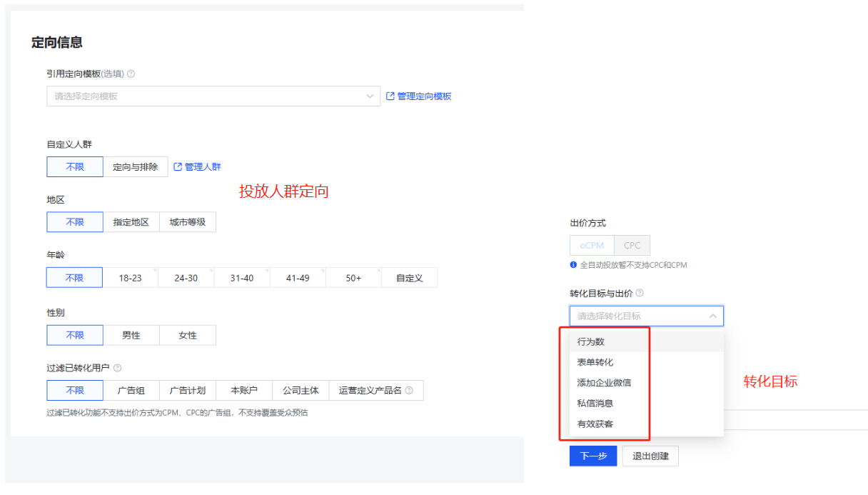Image resolution: width=868 pixels, height=495 pixels.
Task: Choose the 18-23 age range
Action: click(x=131, y=277)
